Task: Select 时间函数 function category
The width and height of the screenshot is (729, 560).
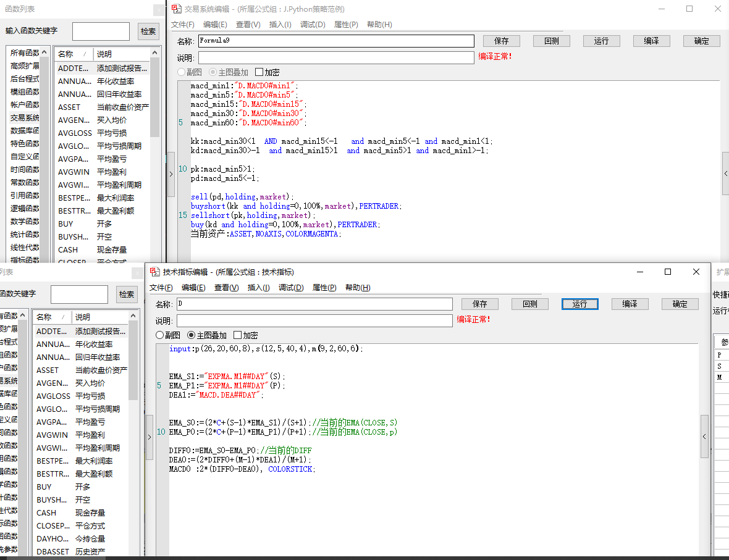Action: pyautogui.click(x=25, y=170)
